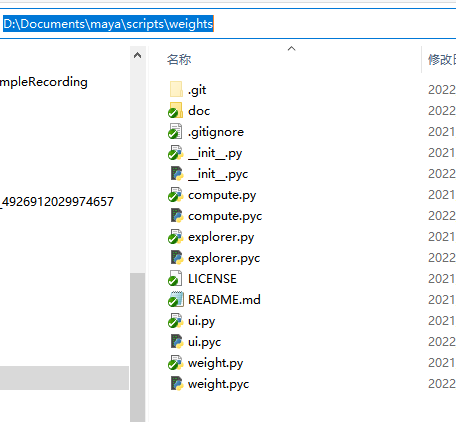Click the .gitignore file icon
Image resolution: width=456 pixels, height=422 pixels.
tap(175, 132)
